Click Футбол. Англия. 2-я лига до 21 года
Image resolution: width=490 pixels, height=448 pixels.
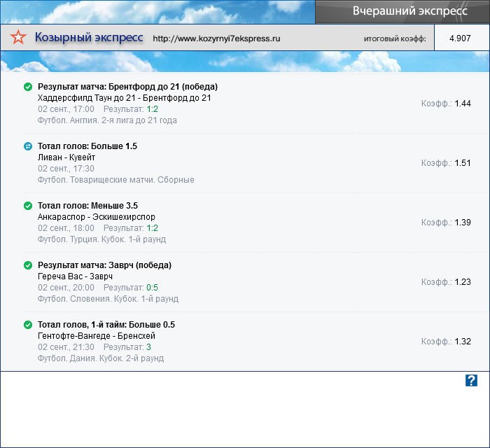point(107,120)
